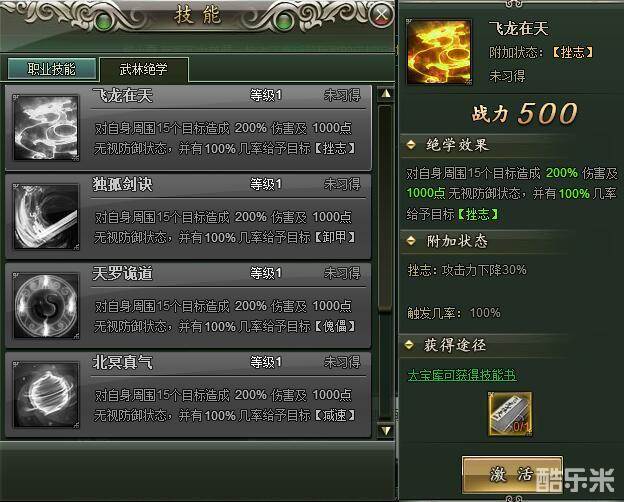The height and width of the screenshot is (502, 624).
Task: Open the 大宝库可获得技能书 link
Action: point(462,375)
